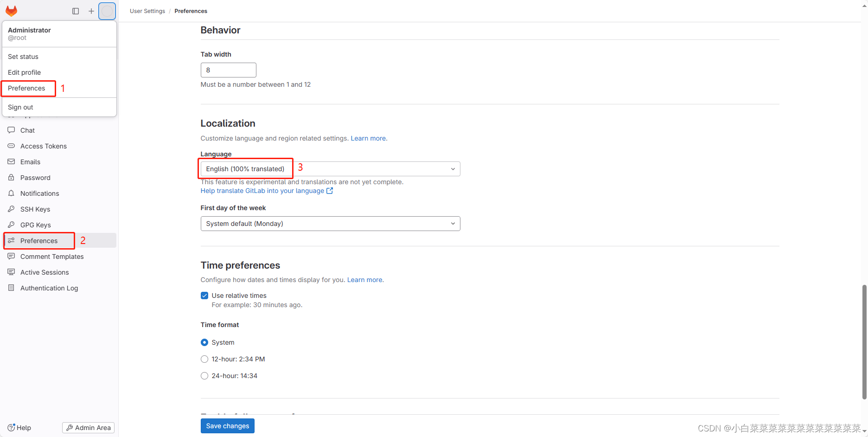
Task: Follow Time preferences Learn more link
Action: tap(365, 280)
